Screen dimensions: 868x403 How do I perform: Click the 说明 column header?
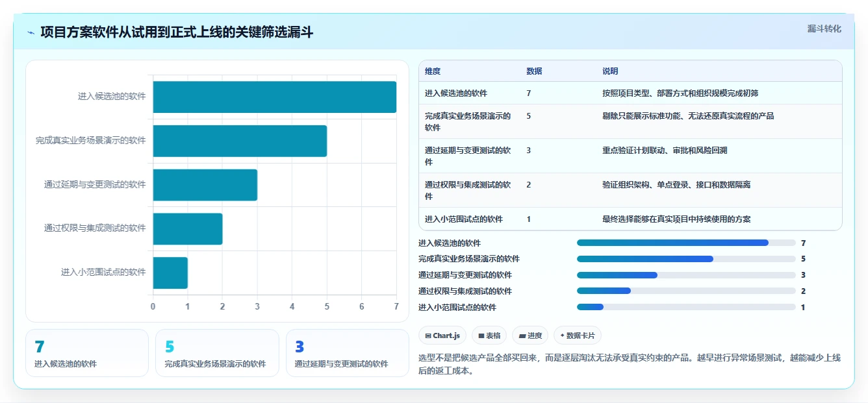click(x=610, y=71)
